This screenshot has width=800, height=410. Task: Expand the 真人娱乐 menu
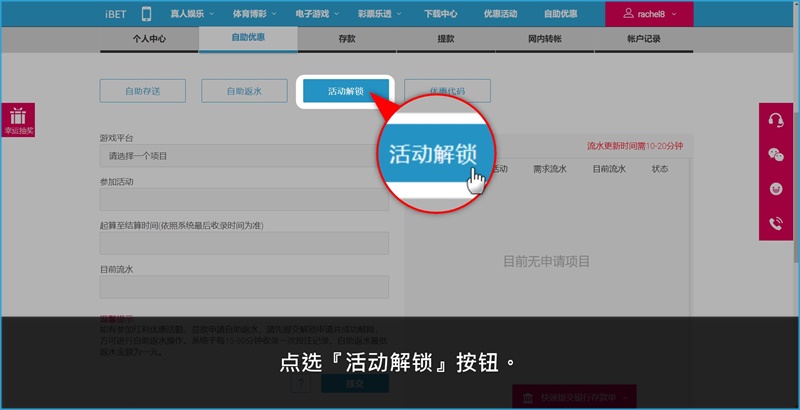(x=192, y=14)
